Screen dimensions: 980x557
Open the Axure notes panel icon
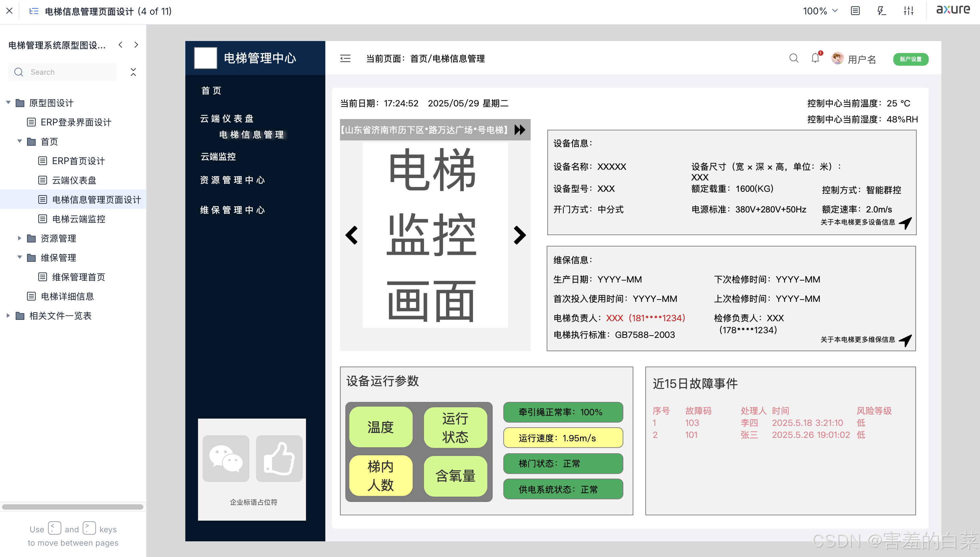pyautogui.click(x=855, y=11)
